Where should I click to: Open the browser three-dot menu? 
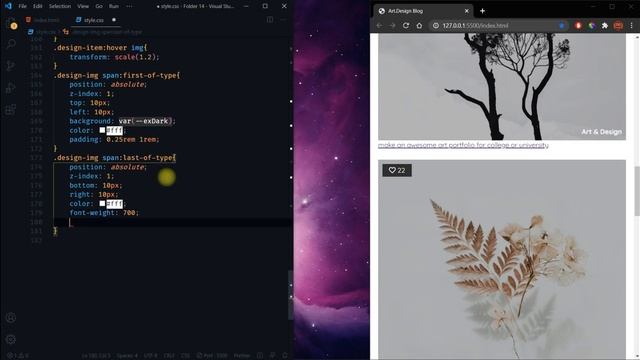click(631, 25)
